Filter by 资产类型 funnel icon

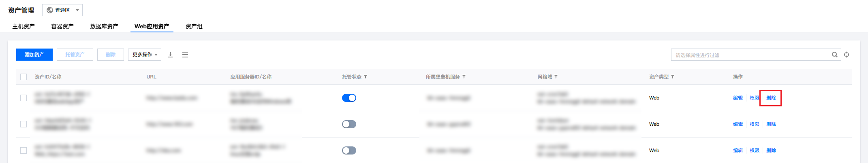coord(673,76)
